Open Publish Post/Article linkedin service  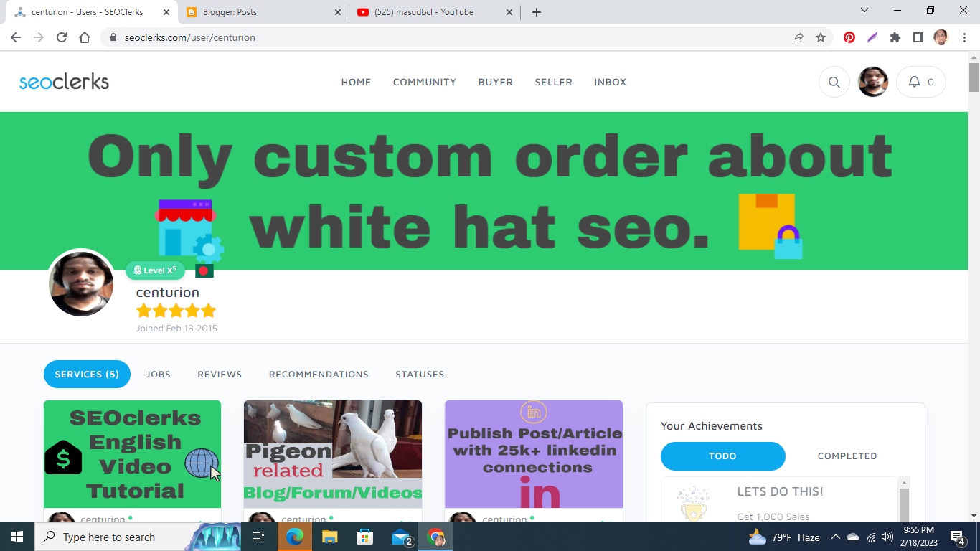click(534, 454)
